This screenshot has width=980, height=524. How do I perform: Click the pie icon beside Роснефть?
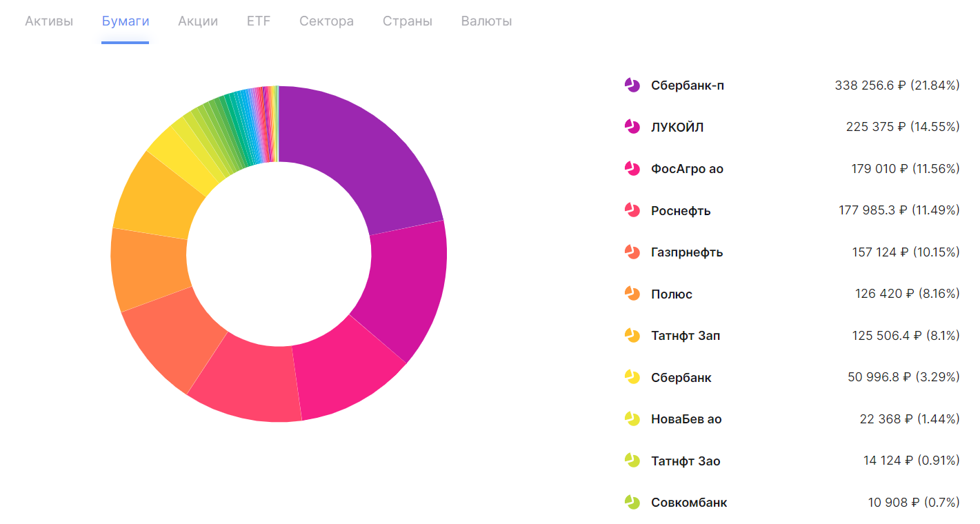[632, 210]
